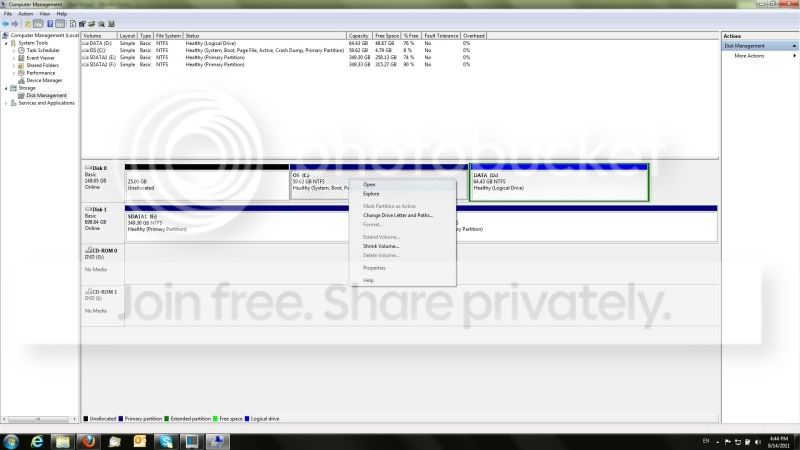Click the blue Help question-mark toolbar icon

50,24
